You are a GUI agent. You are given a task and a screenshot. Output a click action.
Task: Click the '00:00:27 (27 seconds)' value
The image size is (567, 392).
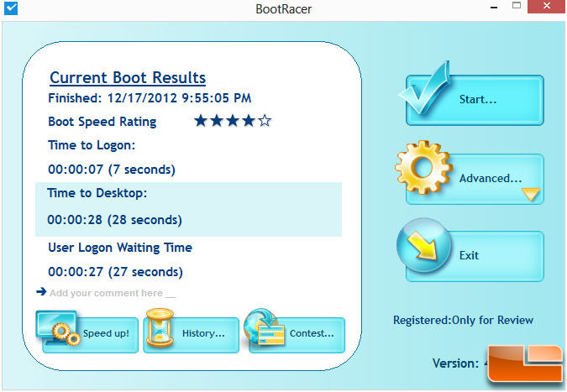(x=115, y=272)
